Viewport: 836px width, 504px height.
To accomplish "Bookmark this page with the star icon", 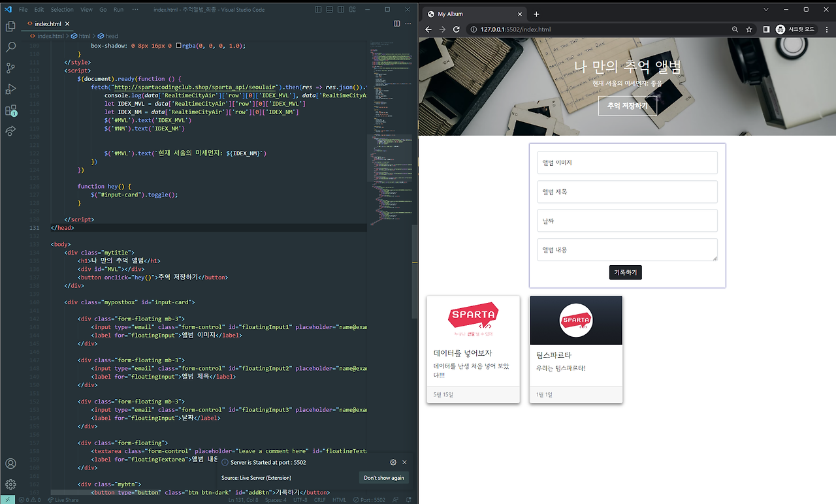I will pyautogui.click(x=749, y=29).
